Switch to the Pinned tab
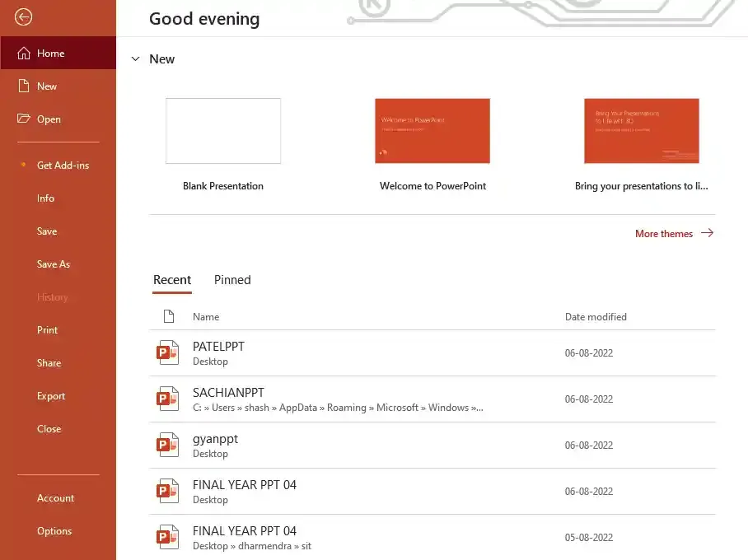This screenshot has height=560, width=748. [232, 279]
